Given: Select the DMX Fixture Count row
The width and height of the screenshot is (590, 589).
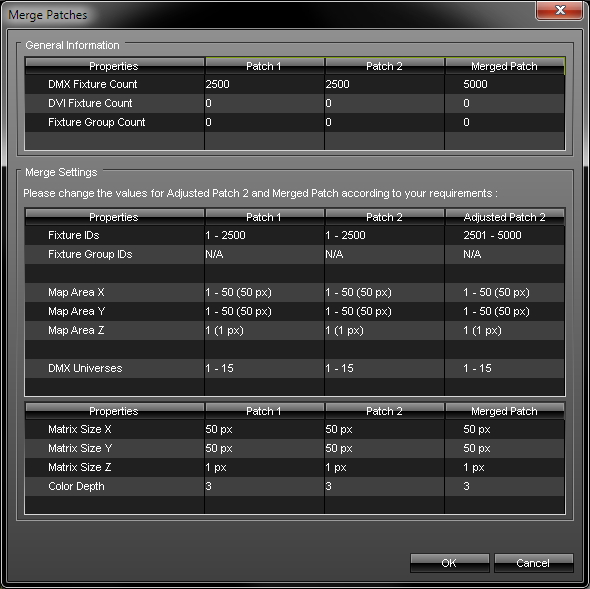Looking at the screenshot, I should coord(295,84).
